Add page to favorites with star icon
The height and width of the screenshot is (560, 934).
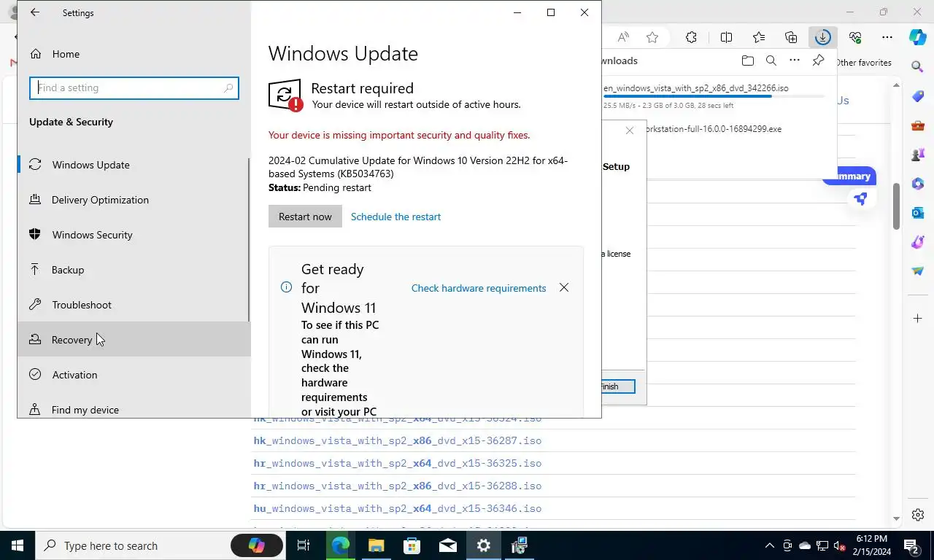pos(652,37)
